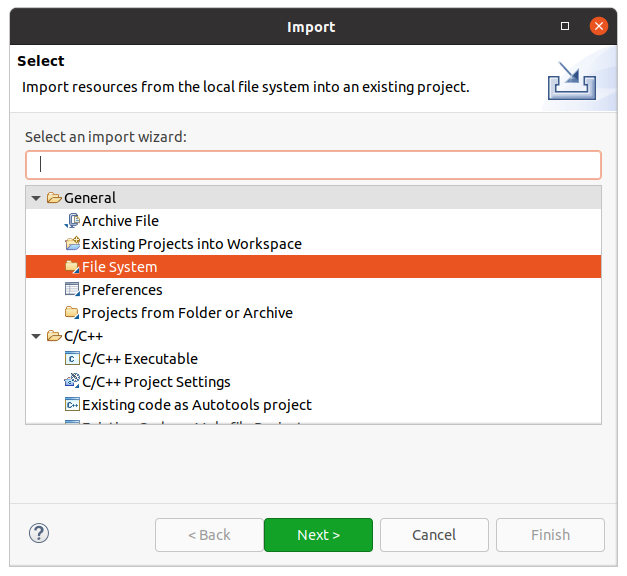Collapse the C/C++ category
This screenshot has width=627, height=576.
37,336
